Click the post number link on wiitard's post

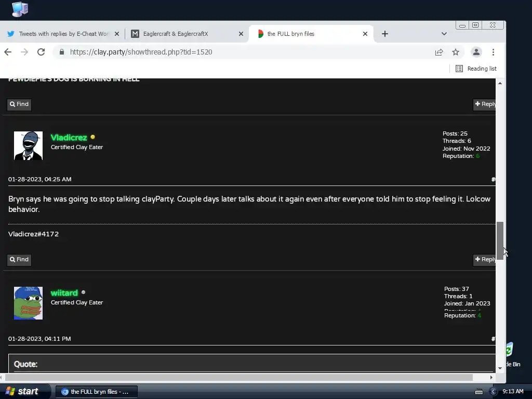point(494,339)
